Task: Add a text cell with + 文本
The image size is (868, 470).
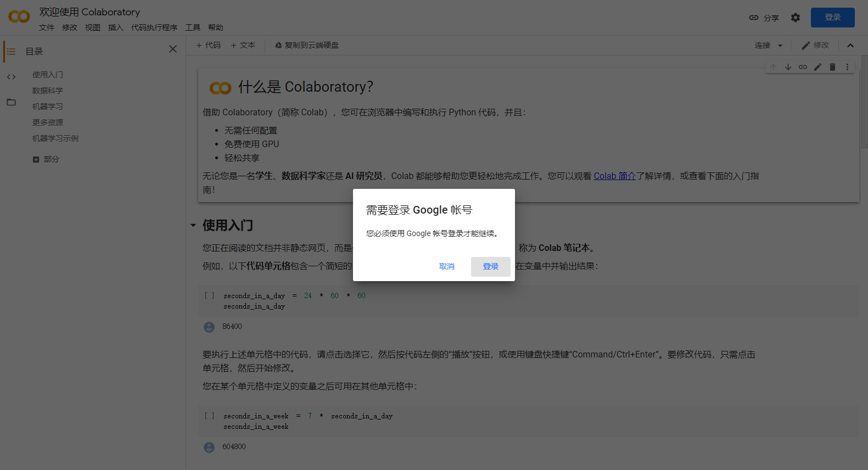Action: (243, 45)
